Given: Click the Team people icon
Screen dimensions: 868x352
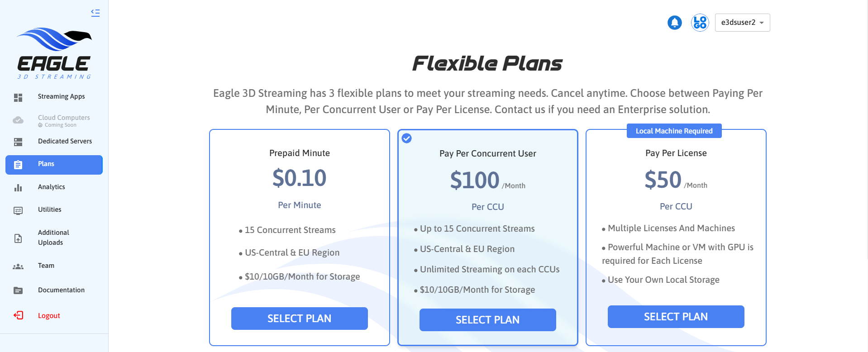Looking at the screenshot, I should point(18,266).
